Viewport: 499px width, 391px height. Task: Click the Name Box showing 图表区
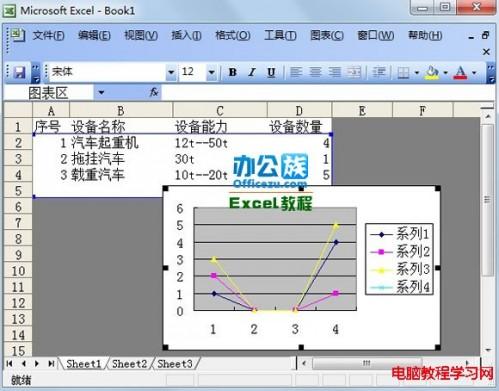[49, 93]
